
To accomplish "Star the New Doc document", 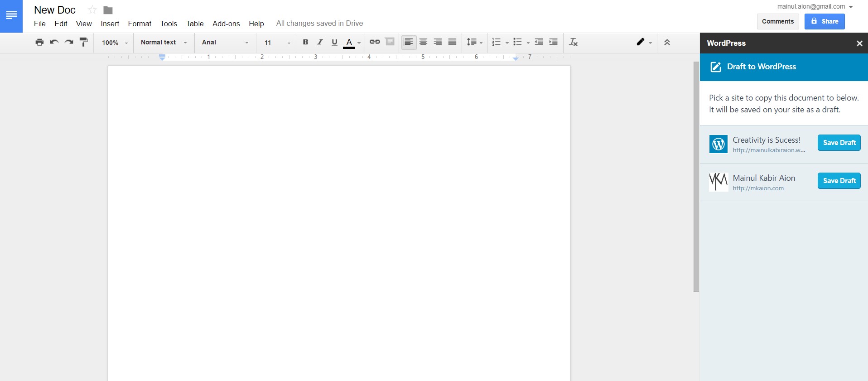I will (x=92, y=10).
